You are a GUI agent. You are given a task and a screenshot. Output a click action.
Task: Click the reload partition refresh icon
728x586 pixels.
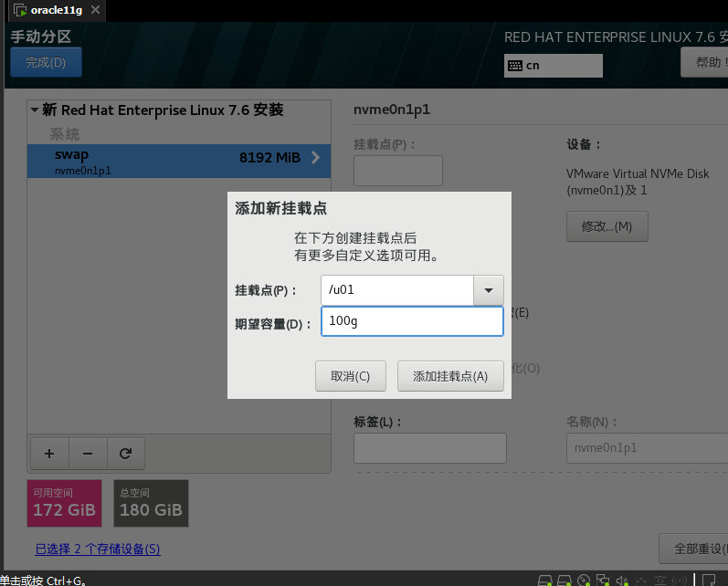[x=126, y=453]
